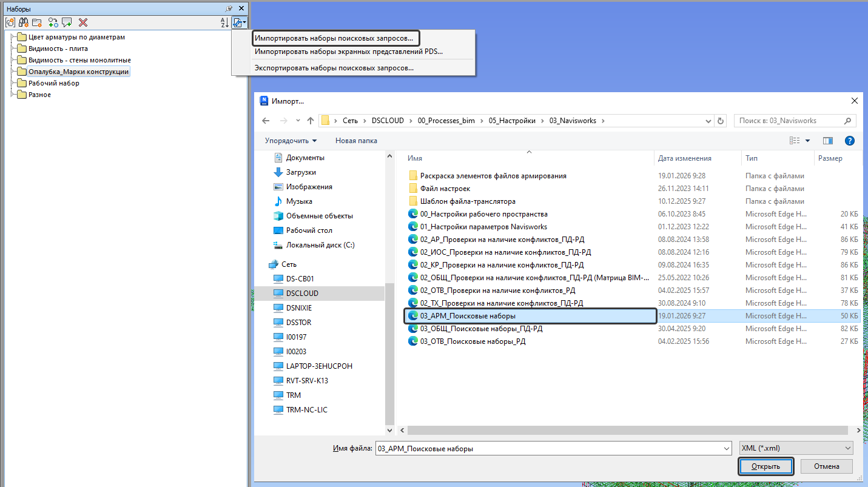The height and width of the screenshot is (487, 868).
Task: Click the Отмена button
Action: tap(826, 466)
